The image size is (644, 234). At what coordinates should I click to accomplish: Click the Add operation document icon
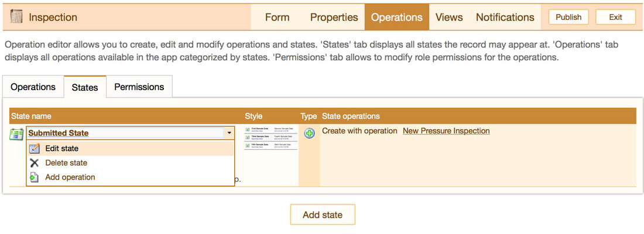[35, 177]
